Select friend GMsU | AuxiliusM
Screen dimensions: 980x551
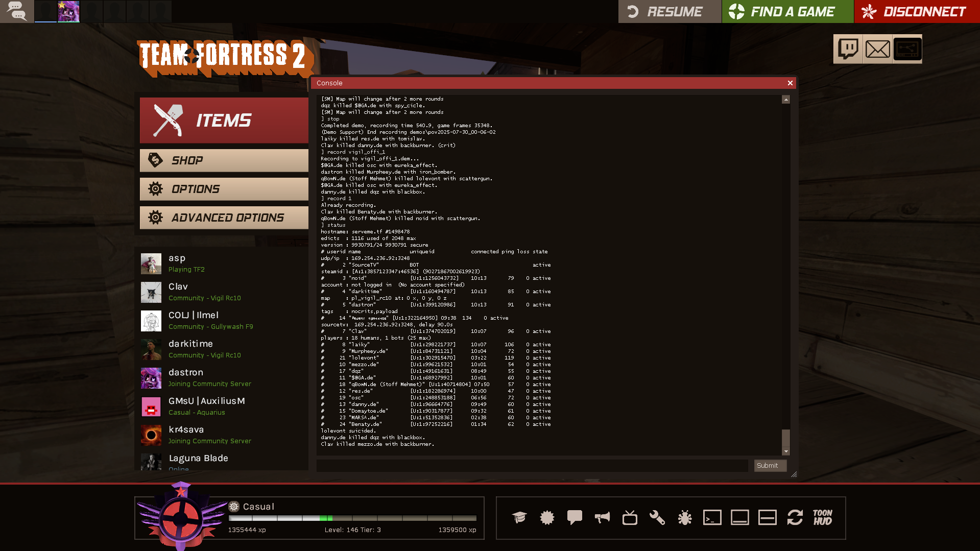224,406
